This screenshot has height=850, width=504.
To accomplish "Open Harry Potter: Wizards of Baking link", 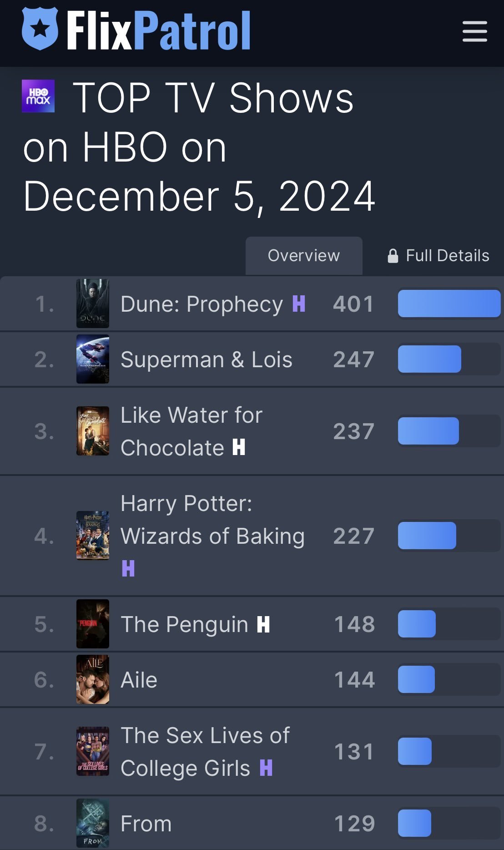I will click(x=212, y=520).
